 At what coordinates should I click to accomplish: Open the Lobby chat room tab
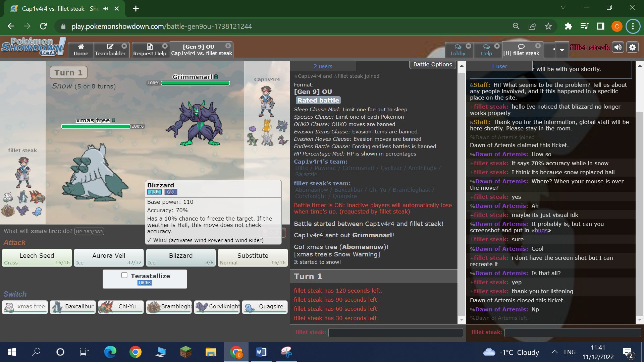(x=458, y=50)
